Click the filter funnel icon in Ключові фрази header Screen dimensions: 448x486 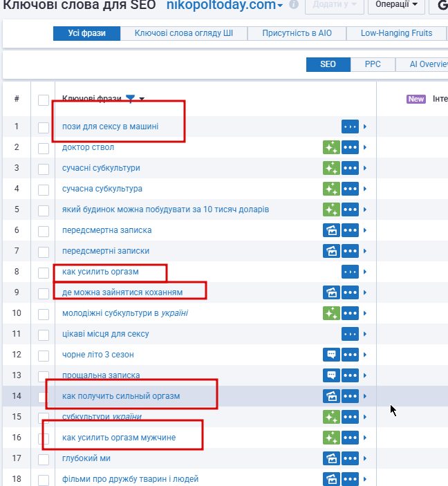[x=131, y=99]
